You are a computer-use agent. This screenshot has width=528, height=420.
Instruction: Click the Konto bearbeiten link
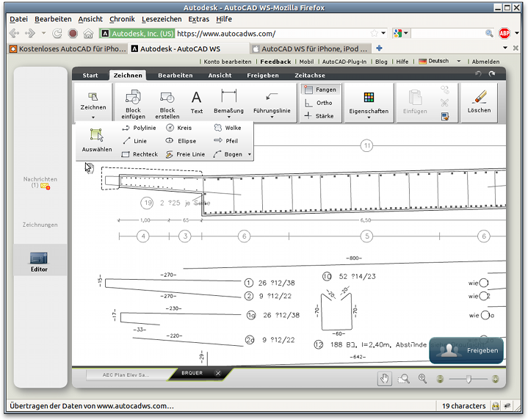coord(227,62)
